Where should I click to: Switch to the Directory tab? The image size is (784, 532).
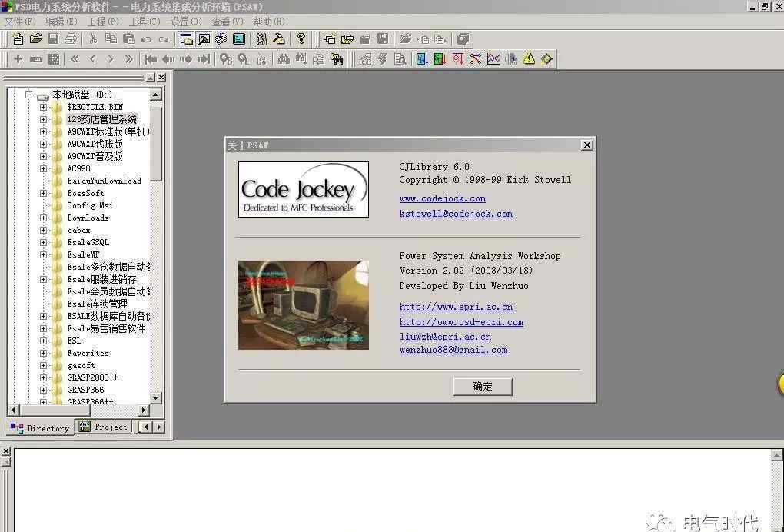point(40,428)
